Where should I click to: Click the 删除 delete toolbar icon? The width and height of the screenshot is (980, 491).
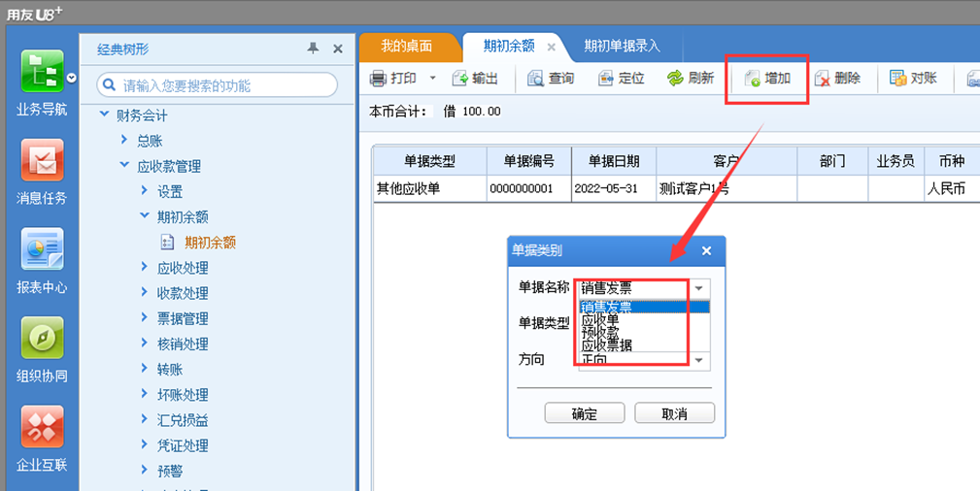[x=823, y=79]
